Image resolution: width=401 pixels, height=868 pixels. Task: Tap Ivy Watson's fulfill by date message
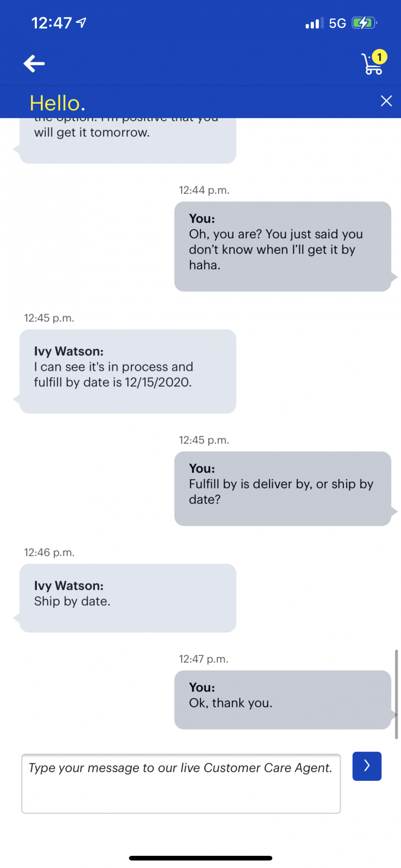click(x=127, y=371)
